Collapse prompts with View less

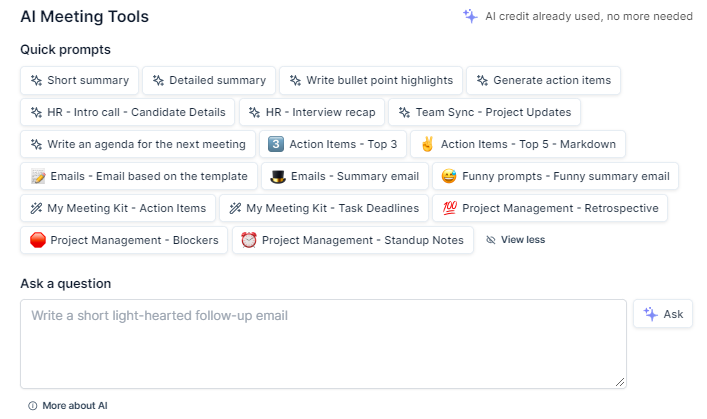click(516, 240)
